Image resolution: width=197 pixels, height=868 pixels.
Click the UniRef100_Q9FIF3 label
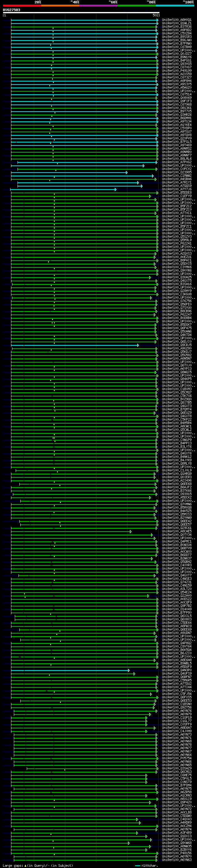coord(177,101)
